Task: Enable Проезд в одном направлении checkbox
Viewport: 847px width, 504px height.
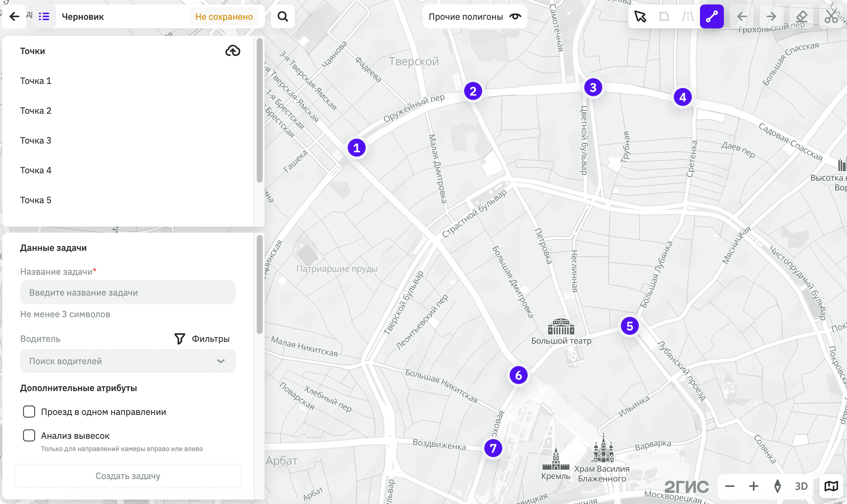Action: tap(29, 412)
